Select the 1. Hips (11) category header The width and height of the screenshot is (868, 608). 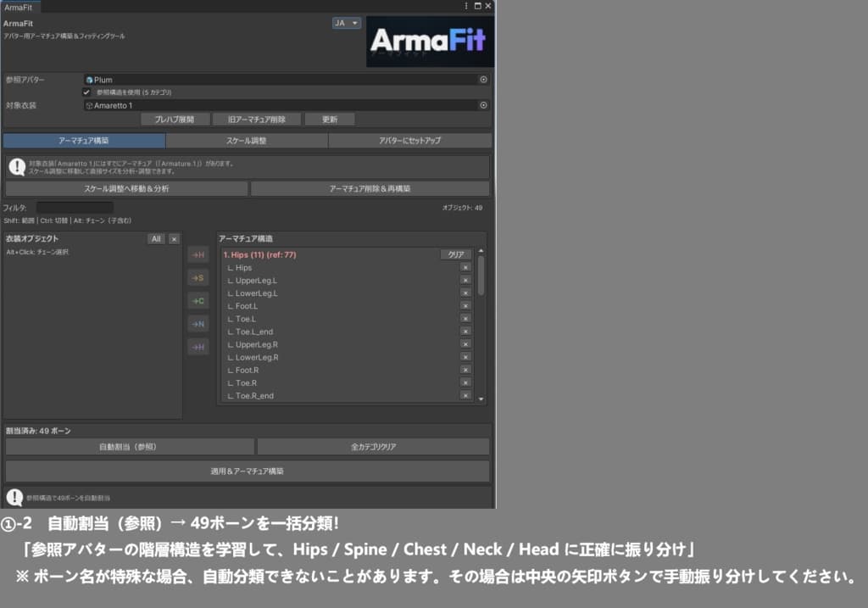point(259,254)
